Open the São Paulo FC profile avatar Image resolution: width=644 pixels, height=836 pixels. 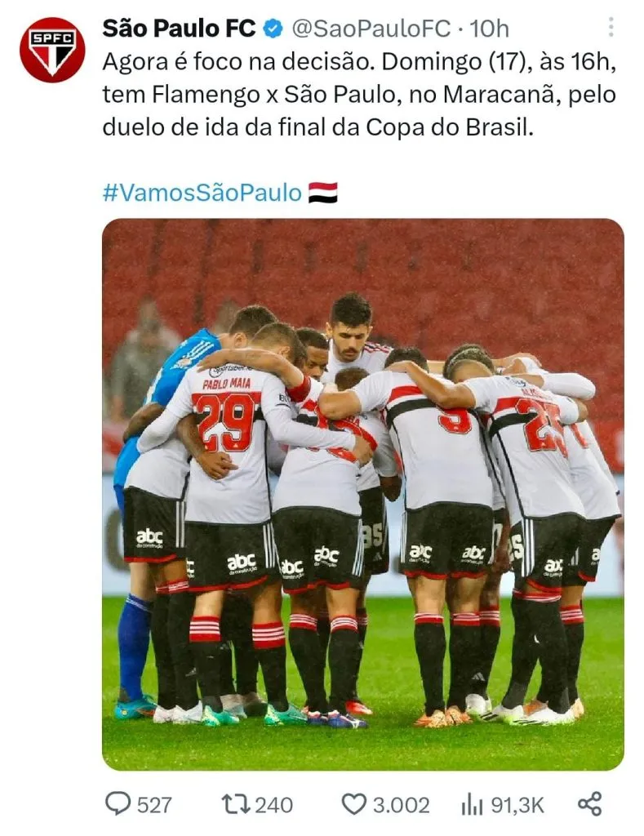click(52, 50)
